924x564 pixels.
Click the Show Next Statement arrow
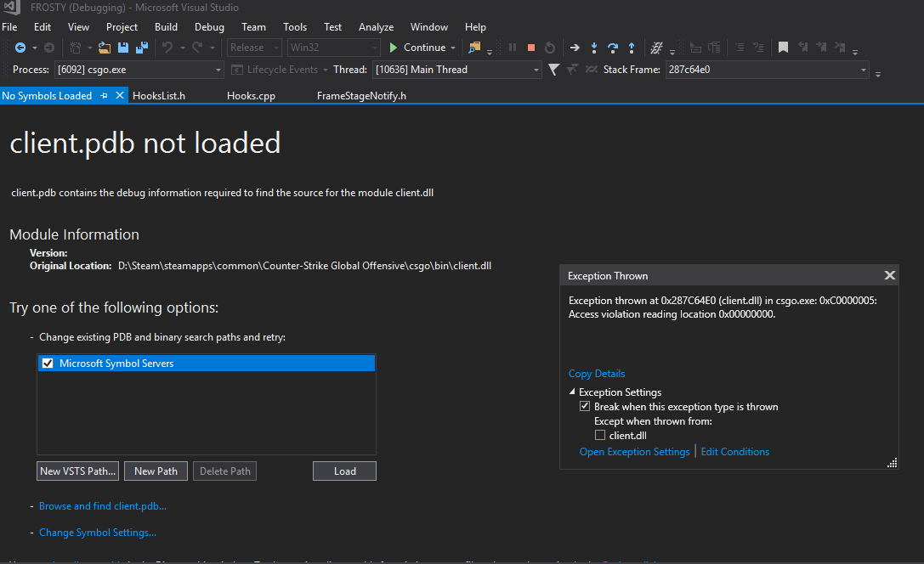point(575,48)
